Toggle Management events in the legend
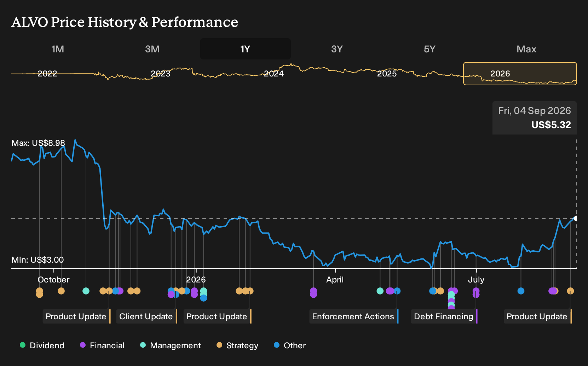The width and height of the screenshot is (588, 366). coord(171,345)
